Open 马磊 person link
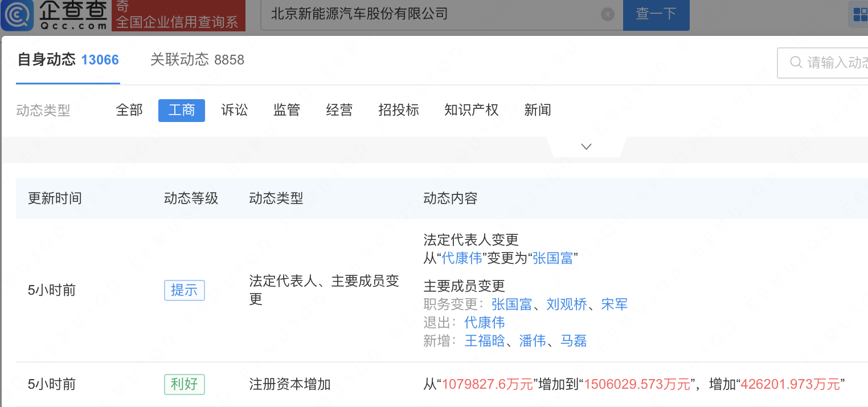The height and width of the screenshot is (407, 868). pos(574,341)
